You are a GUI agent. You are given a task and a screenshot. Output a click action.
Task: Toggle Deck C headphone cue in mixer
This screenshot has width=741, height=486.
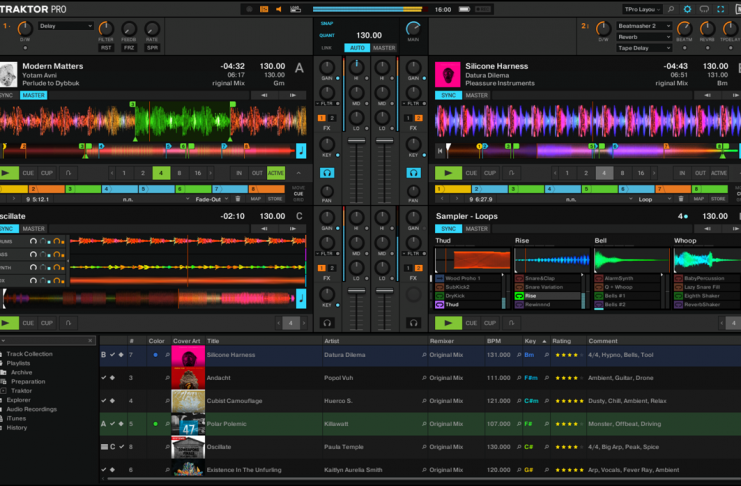(327, 323)
